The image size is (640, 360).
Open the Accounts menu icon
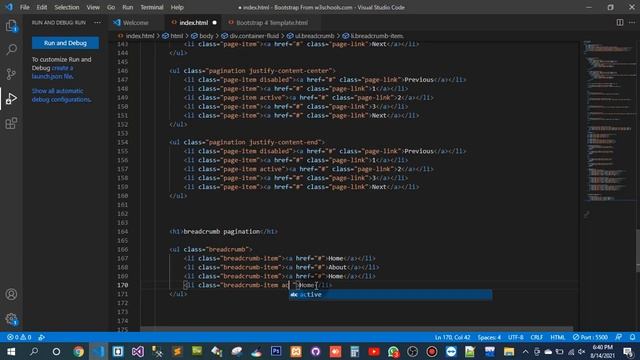pyautogui.click(x=11, y=294)
